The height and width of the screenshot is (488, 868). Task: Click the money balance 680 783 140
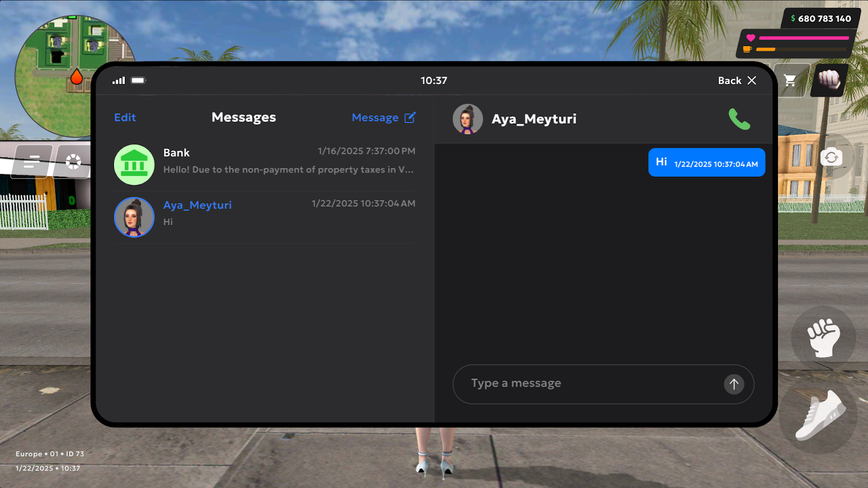(x=820, y=18)
